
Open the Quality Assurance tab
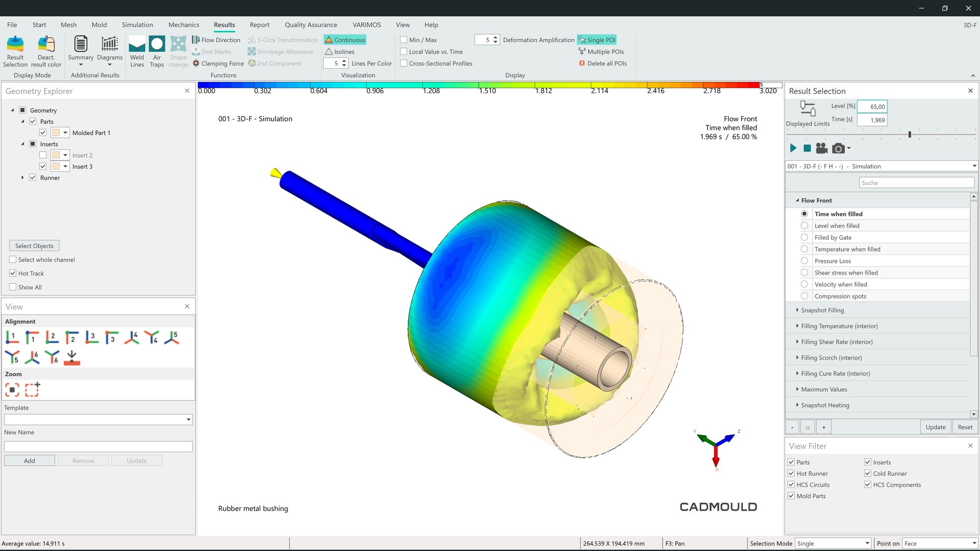point(311,25)
